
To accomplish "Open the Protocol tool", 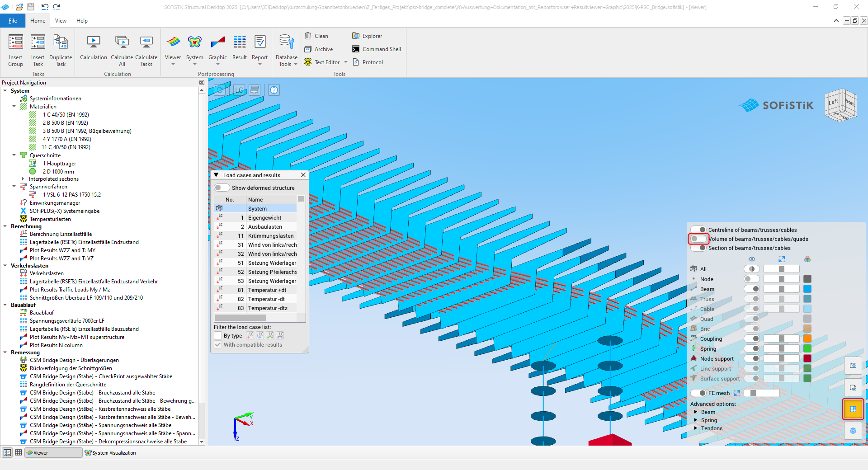I will [368, 62].
